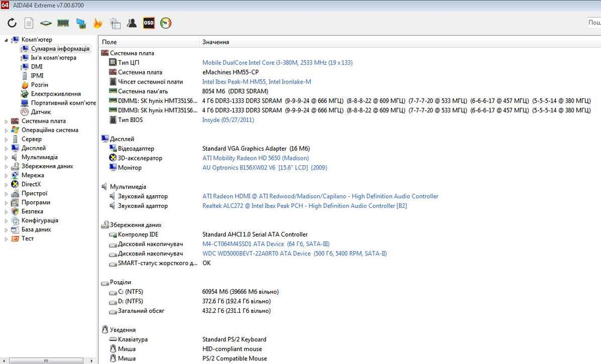Collapse the Комп'ютер tree node
Viewport: 601px width, 364px height.
pyautogui.click(x=6, y=40)
